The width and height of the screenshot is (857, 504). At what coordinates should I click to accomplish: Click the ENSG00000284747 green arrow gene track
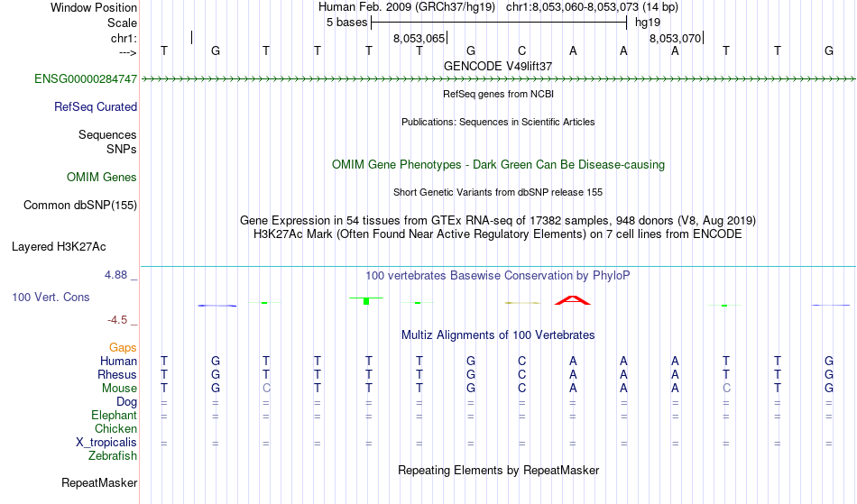[x=498, y=79]
